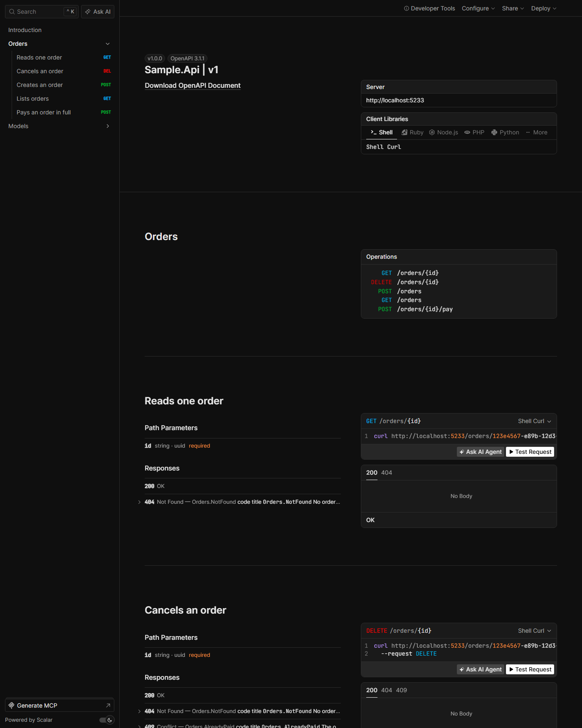The image size is (582, 728).
Task: Click GET /orders in Operations list
Action: 401,300
